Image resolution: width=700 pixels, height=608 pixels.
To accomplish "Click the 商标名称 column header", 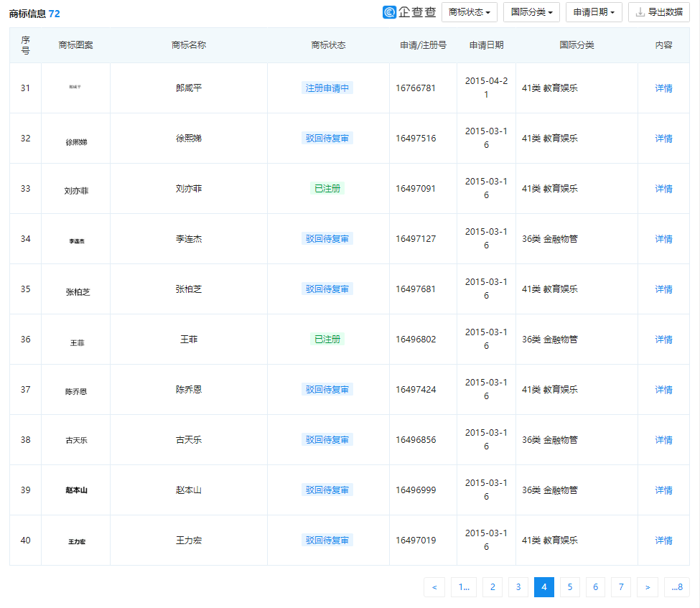I will (189, 45).
